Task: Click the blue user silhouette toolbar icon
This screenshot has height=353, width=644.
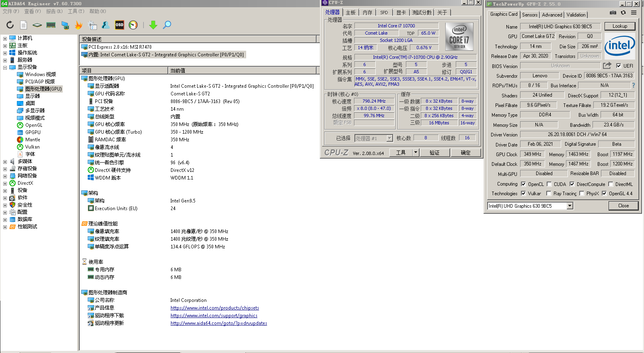Action: coord(106,25)
